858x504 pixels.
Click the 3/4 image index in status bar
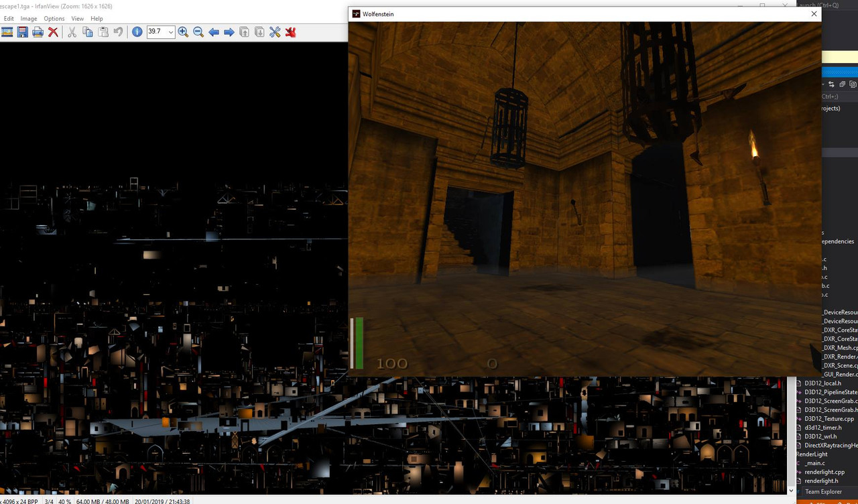[x=49, y=501]
